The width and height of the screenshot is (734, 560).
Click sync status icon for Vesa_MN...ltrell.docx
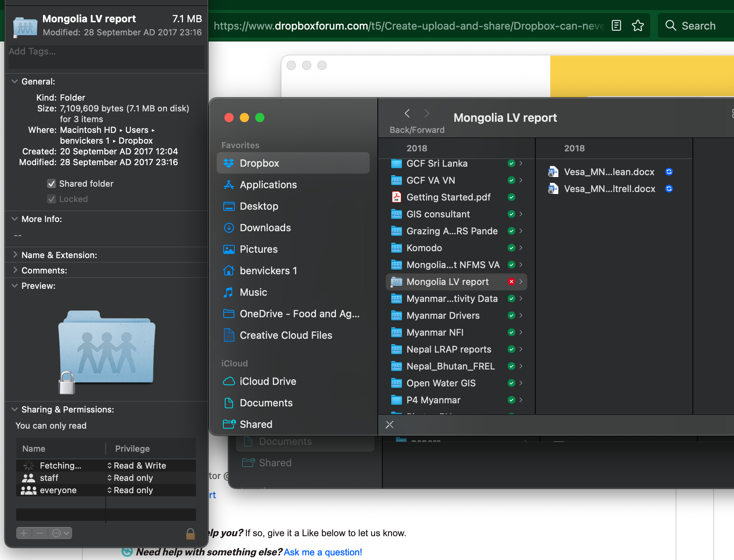pyautogui.click(x=669, y=189)
